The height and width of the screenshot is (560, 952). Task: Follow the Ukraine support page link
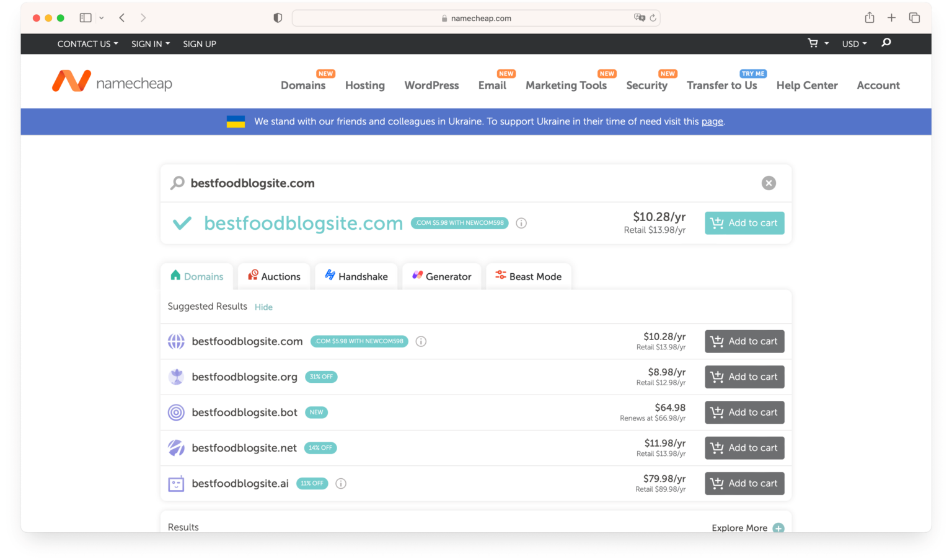click(x=712, y=121)
